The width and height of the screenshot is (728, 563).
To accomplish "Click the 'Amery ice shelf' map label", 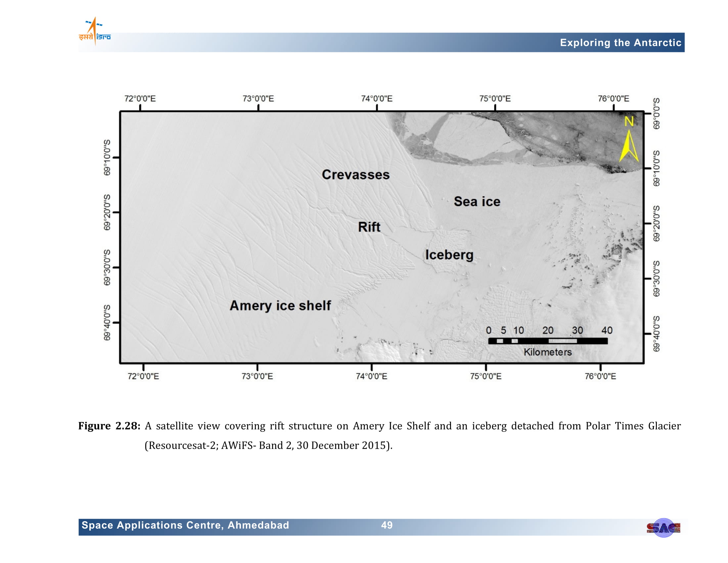I will pyautogui.click(x=280, y=306).
